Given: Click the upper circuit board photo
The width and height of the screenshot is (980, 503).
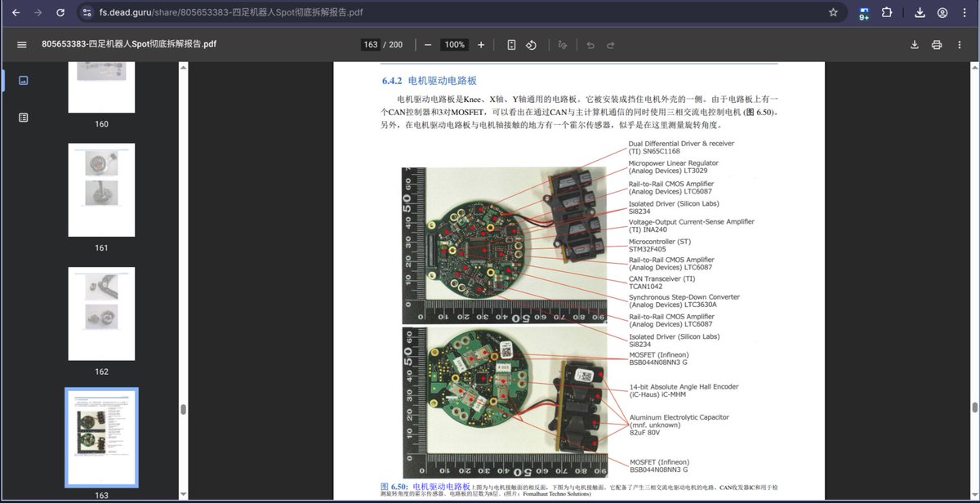Looking at the screenshot, I should point(504,244).
